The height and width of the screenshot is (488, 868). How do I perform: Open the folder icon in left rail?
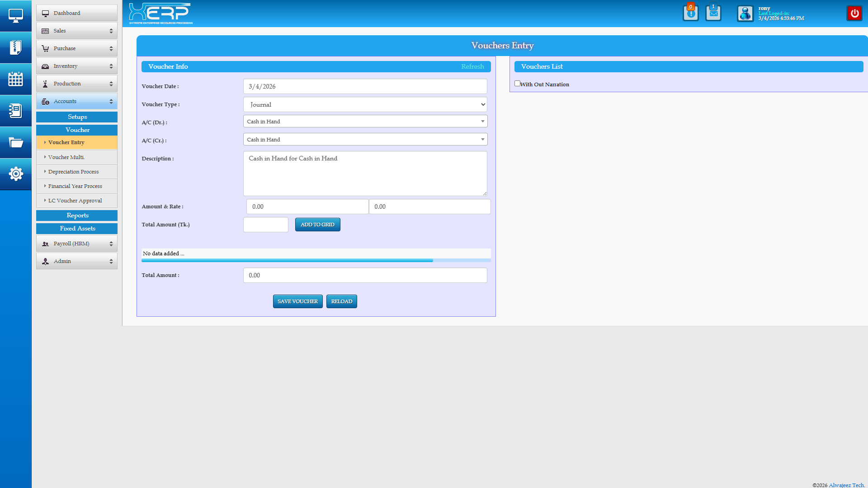[x=16, y=143]
